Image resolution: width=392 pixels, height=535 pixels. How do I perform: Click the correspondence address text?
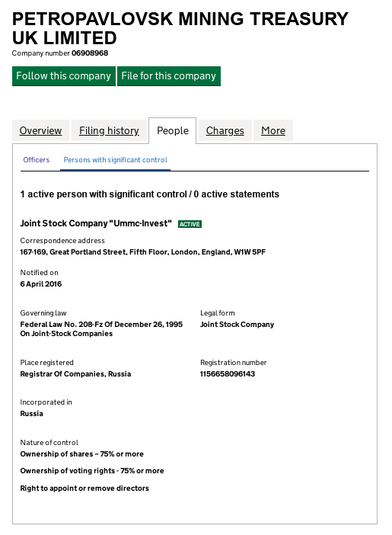tap(143, 251)
